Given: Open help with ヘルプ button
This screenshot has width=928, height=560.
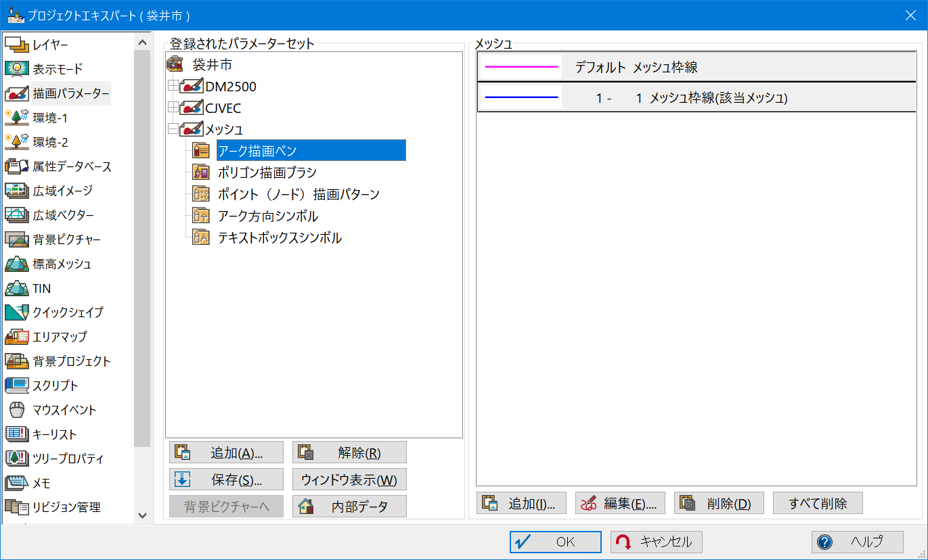Looking at the screenshot, I should (858, 542).
